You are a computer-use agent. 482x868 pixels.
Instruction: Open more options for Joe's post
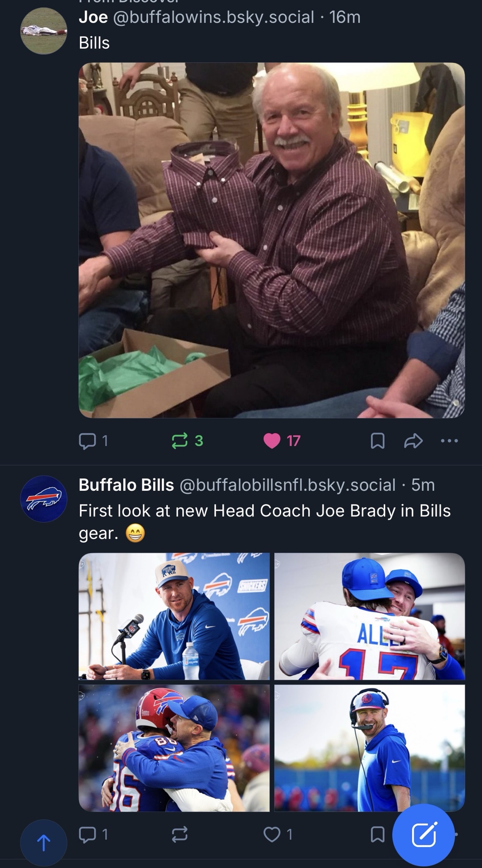[x=449, y=441]
